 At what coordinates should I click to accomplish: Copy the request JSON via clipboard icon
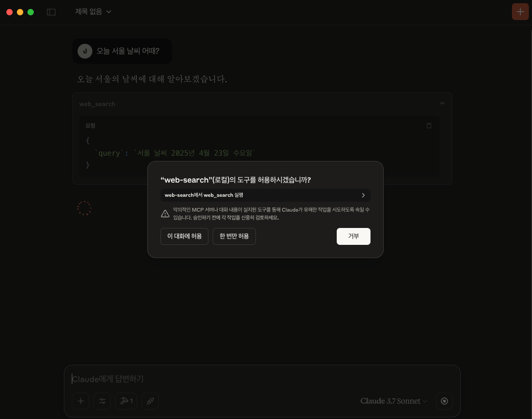(429, 126)
